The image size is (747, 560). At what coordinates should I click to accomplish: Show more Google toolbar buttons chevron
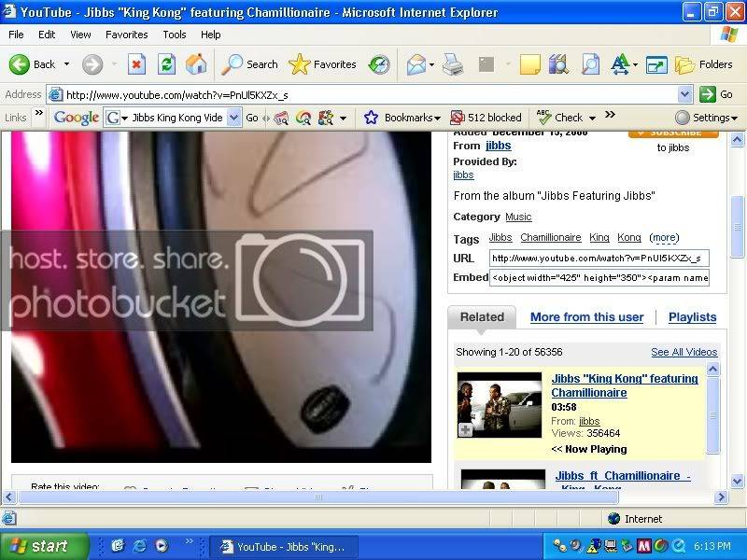[611, 115]
